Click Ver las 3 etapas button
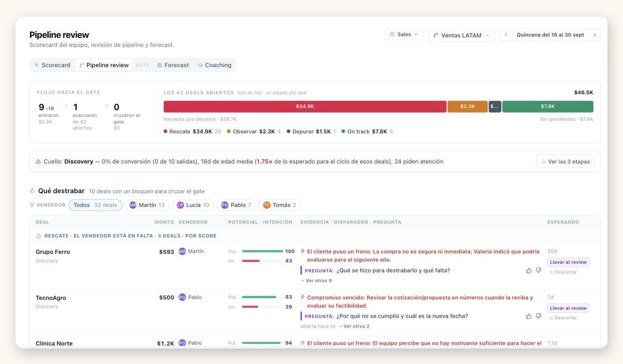Viewport: 623px width, 364px height. point(565,161)
